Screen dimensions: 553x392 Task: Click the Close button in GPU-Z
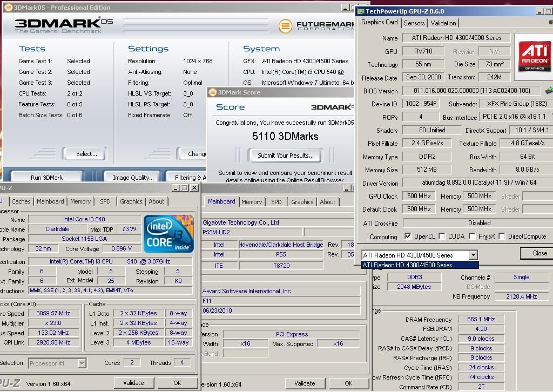[537, 253]
